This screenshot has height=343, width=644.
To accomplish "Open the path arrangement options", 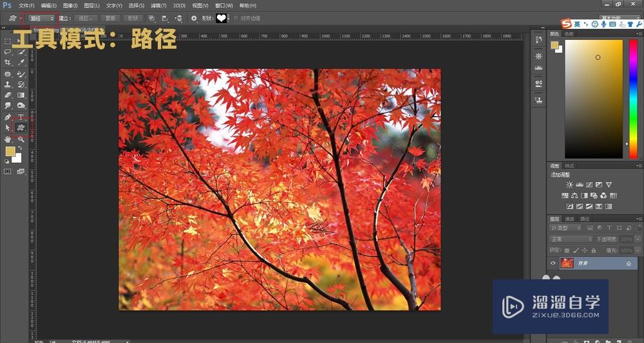I will pos(178,18).
